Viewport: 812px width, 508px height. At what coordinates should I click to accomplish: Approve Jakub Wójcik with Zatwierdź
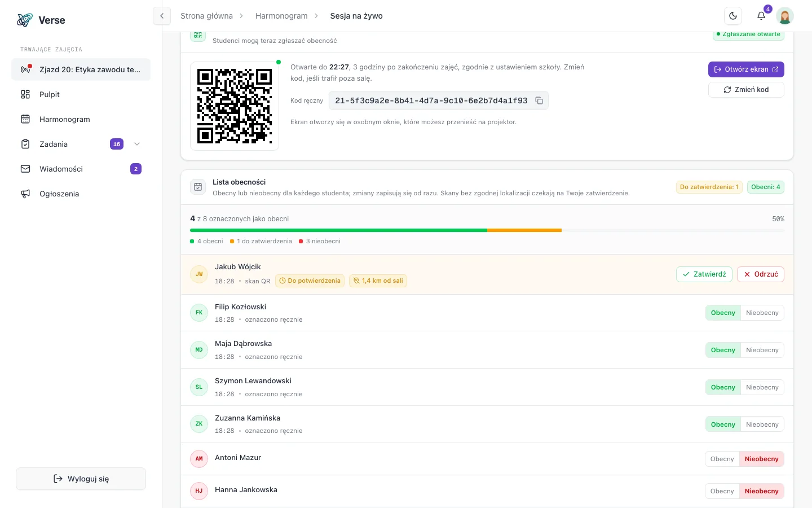click(704, 274)
